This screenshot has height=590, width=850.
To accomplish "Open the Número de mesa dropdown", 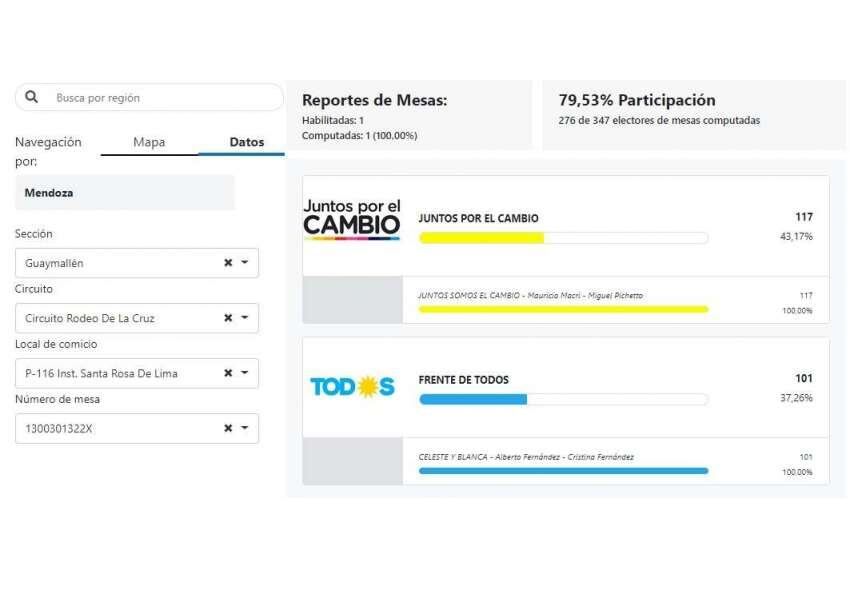I will click(243, 427).
